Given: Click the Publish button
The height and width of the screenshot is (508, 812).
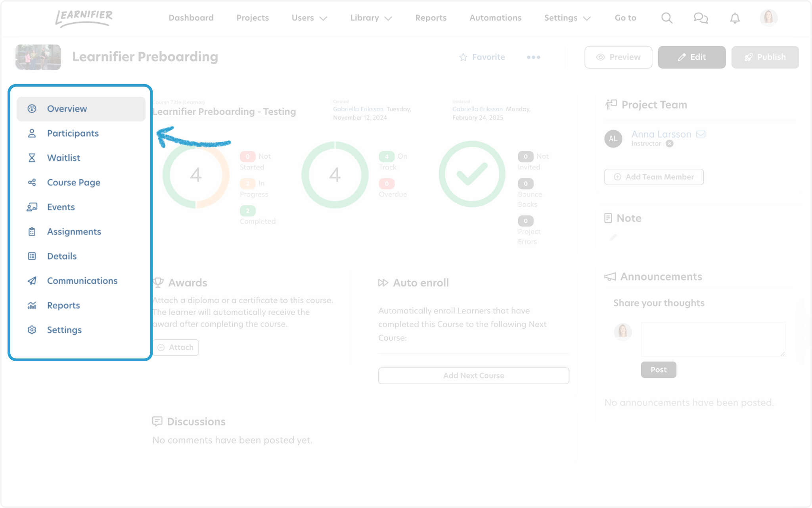Looking at the screenshot, I should (x=765, y=57).
